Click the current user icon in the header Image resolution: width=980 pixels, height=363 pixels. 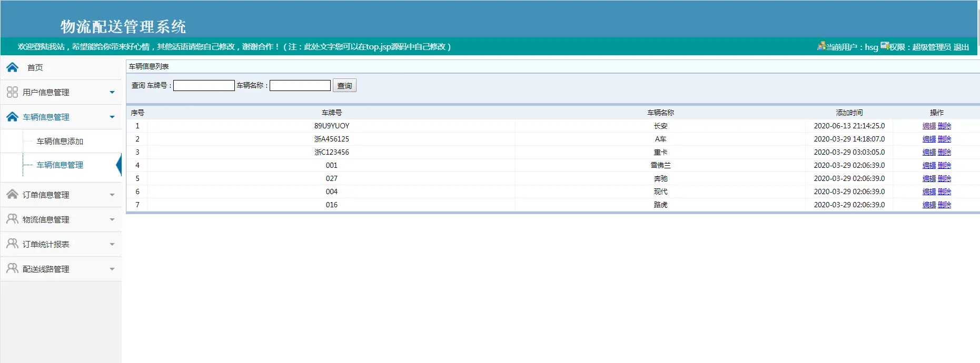pyautogui.click(x=821, y=46)
